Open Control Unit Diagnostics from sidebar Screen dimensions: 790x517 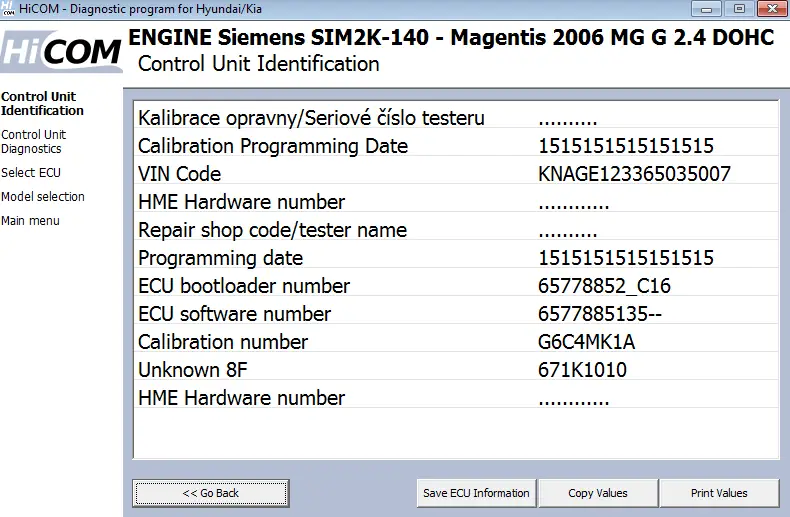click(33, 142)
